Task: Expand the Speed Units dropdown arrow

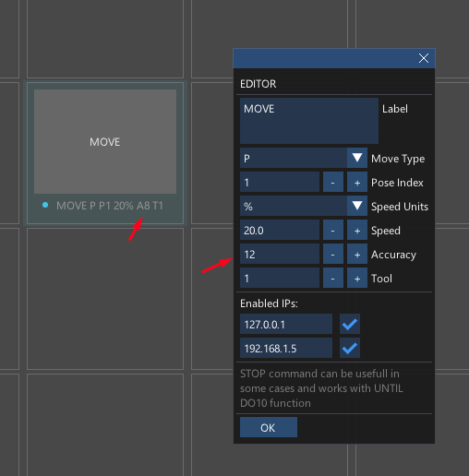Action: pyautogui.click(x=357, y=206)
